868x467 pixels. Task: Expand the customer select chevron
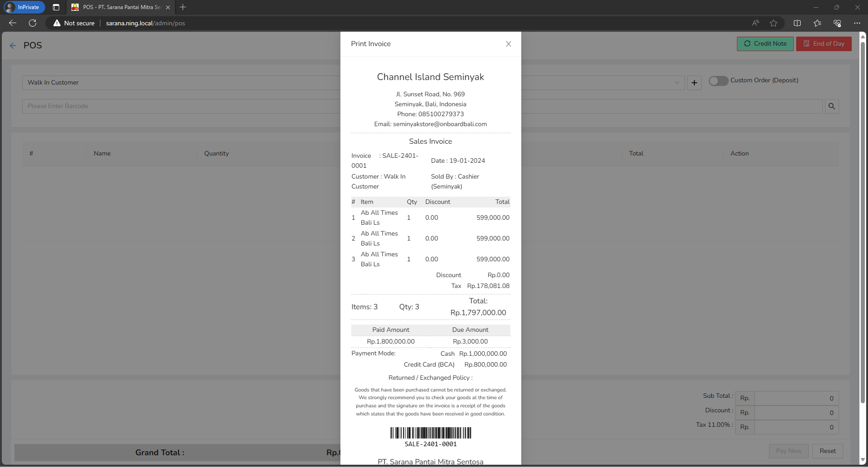click(x=677, y=83)
